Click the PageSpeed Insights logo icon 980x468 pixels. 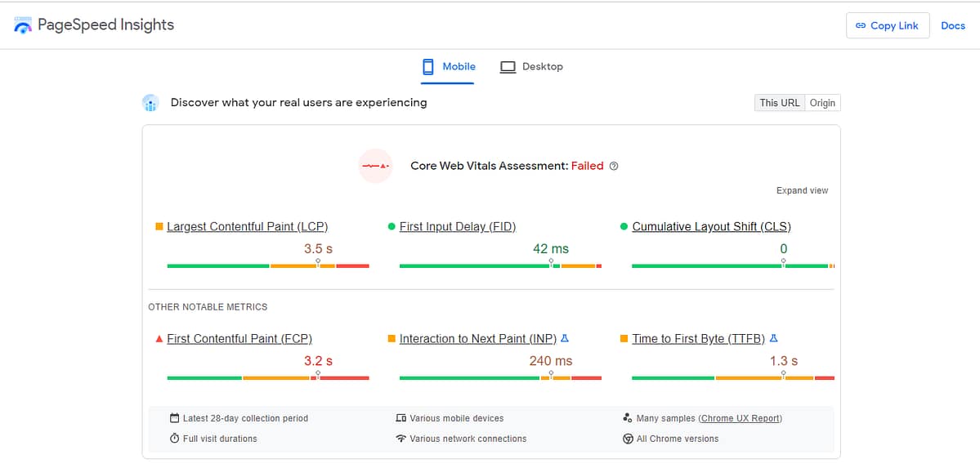pyautogui.click(x=23, y=25)
